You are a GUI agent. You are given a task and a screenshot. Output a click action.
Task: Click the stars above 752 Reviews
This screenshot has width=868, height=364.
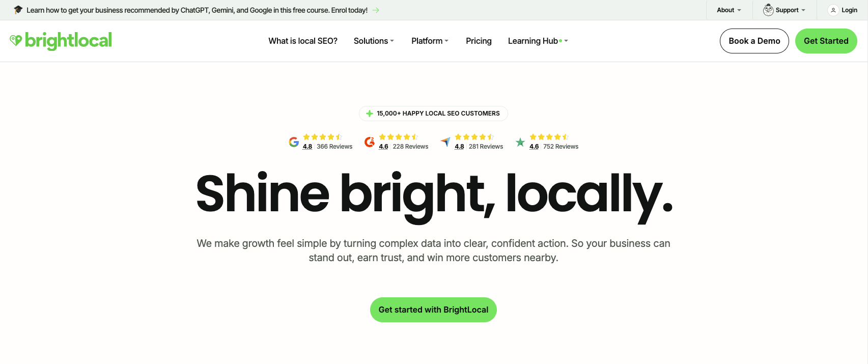[549, 137]
